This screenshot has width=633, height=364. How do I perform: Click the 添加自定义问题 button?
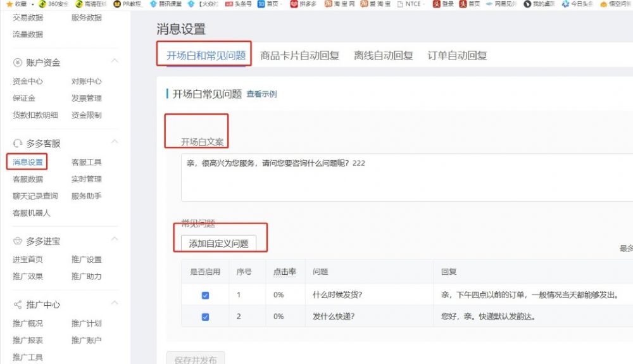218,243
